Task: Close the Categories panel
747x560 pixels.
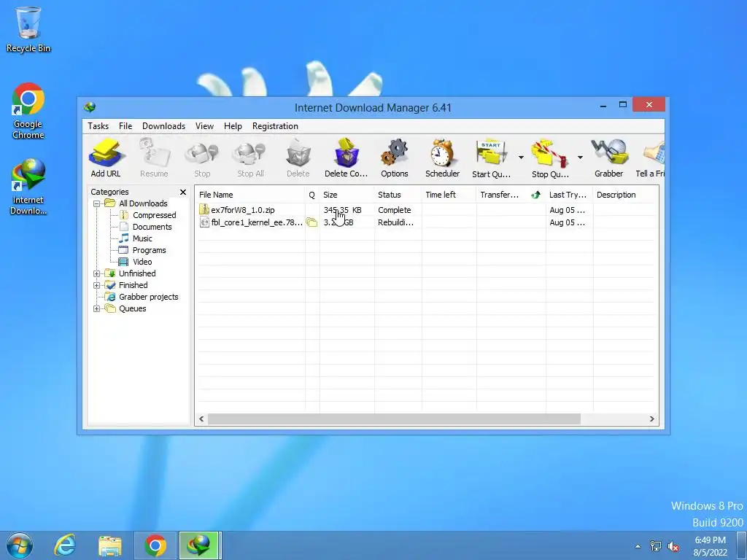Action: (183, 192)
